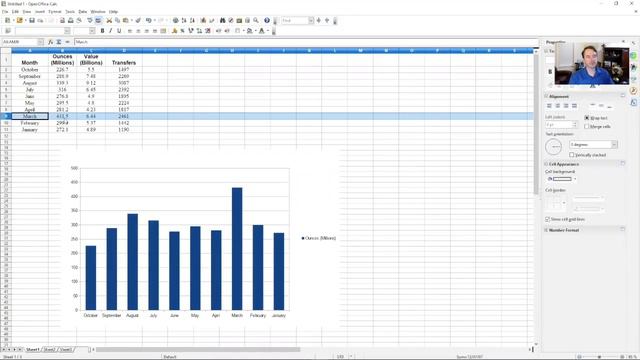The image size is (640, 360).
Task: Toggle Bold formatting
Action: [102, 31]
